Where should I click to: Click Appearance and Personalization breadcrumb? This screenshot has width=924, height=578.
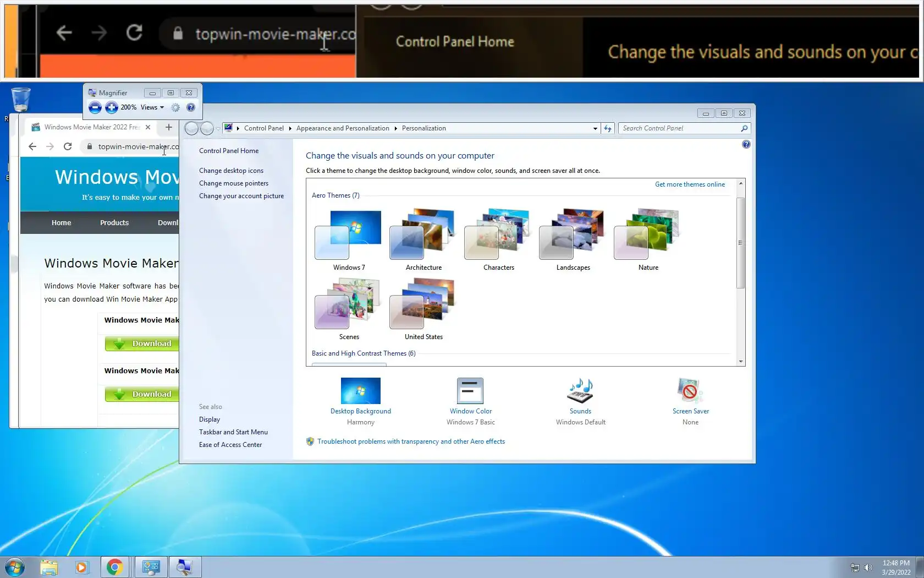(343, 128)
